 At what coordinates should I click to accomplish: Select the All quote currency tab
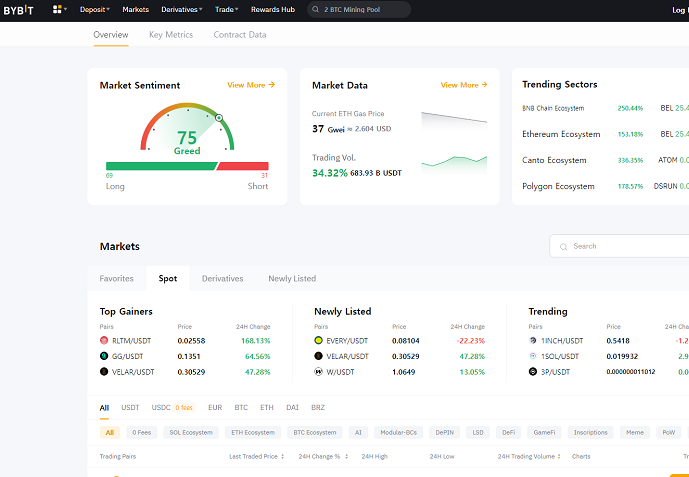tap(104, 408)
